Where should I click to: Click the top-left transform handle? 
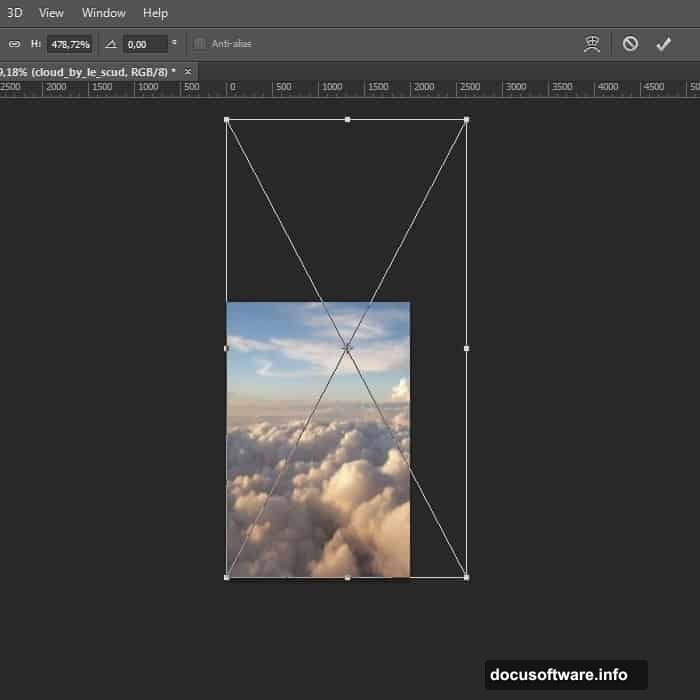(x=227, y=120)
